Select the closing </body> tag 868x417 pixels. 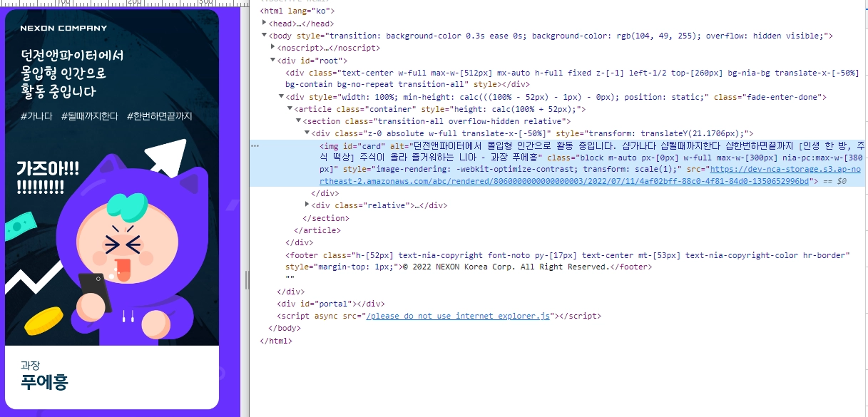[285, 328]
